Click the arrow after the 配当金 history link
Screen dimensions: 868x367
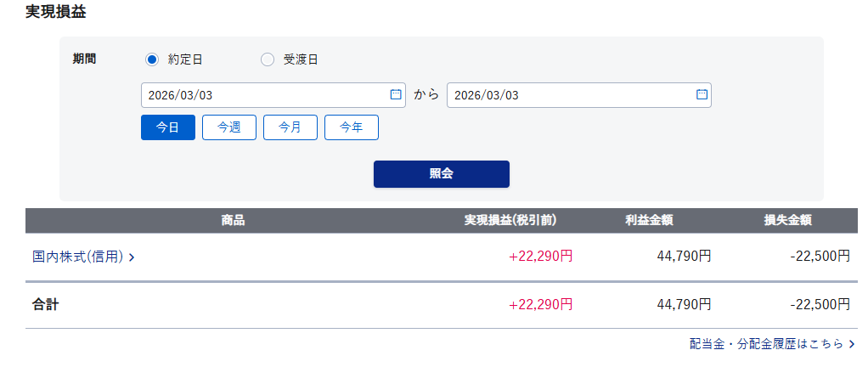pyautogui.click(x=852, y=344)
